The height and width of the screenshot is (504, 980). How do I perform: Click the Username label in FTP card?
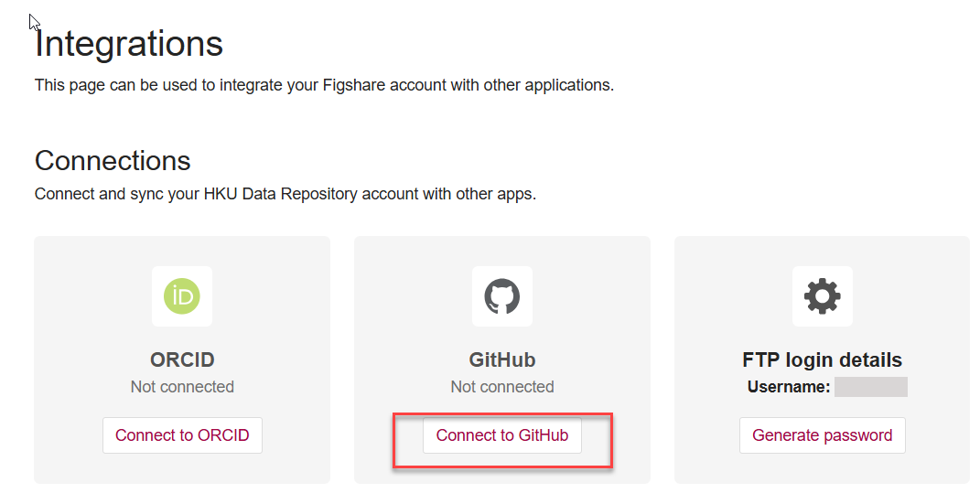tap(788, 387)
